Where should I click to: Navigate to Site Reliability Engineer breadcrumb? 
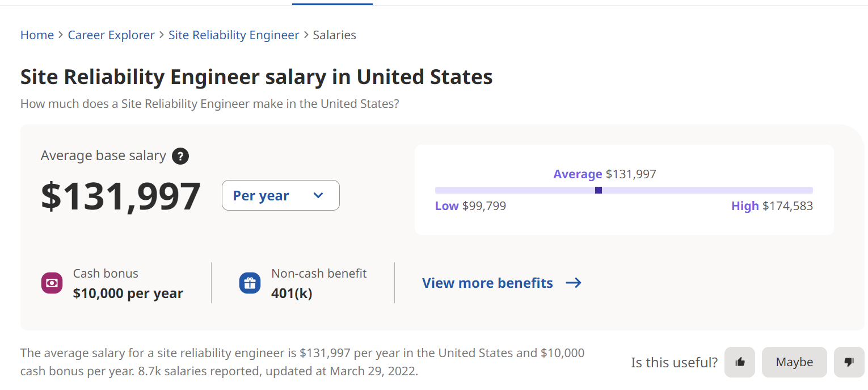click(234, 35)
